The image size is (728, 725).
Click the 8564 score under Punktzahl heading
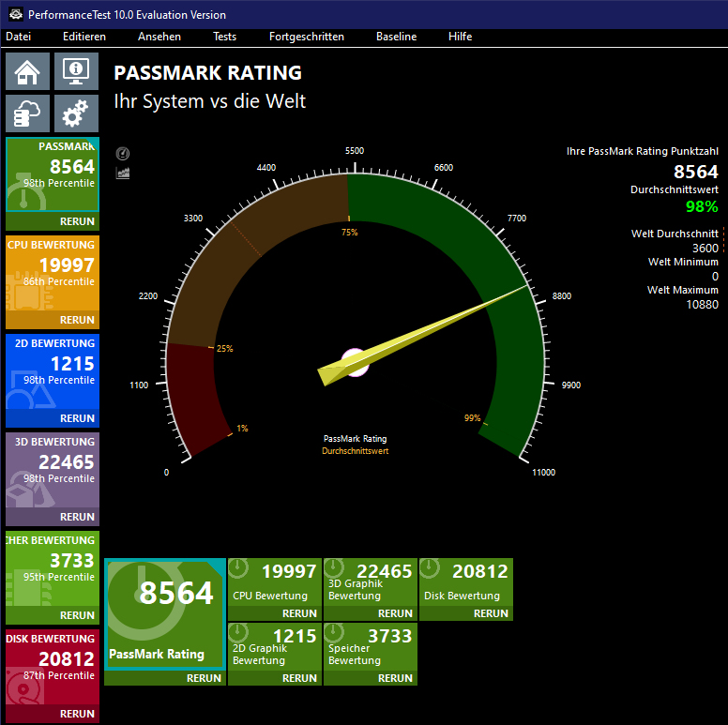(695, 172)
